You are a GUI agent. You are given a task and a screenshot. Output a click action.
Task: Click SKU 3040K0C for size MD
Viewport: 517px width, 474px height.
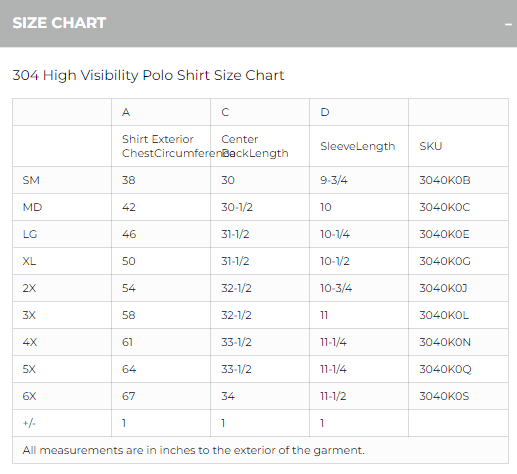tap(445, 207)
